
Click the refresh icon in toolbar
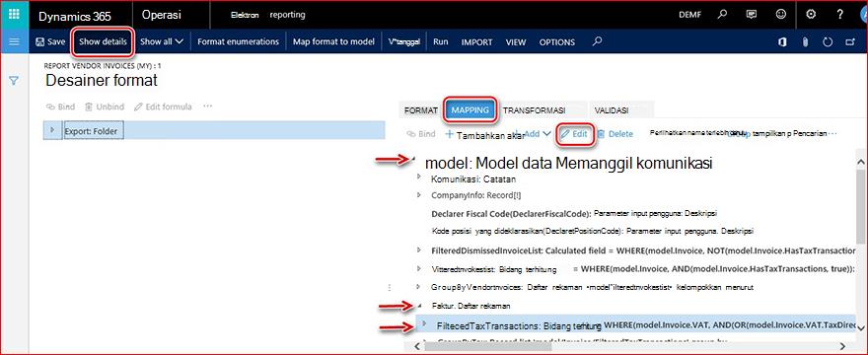828,42
